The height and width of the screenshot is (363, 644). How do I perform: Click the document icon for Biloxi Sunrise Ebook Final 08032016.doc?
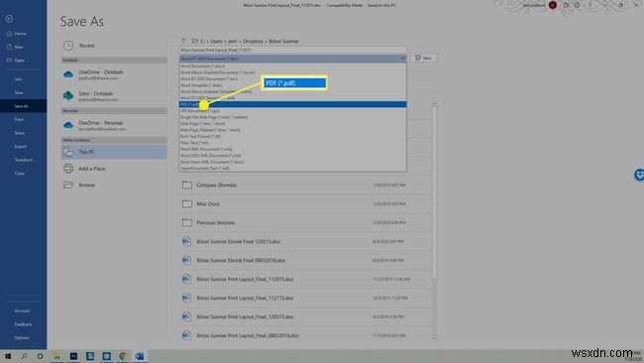pos(186,260)
